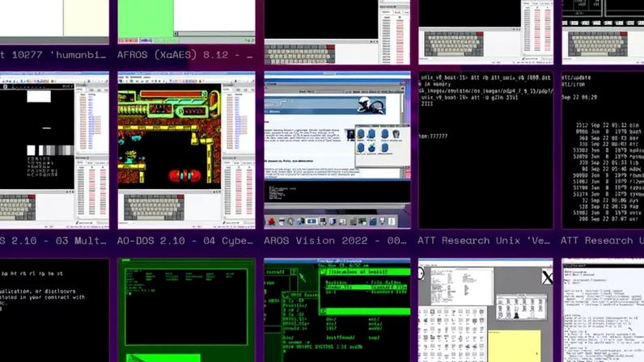This screenshot has width=644, height=362.
Task: Click the caption "ATT Research Unix 'Ve..."
Action: point(484,241)
